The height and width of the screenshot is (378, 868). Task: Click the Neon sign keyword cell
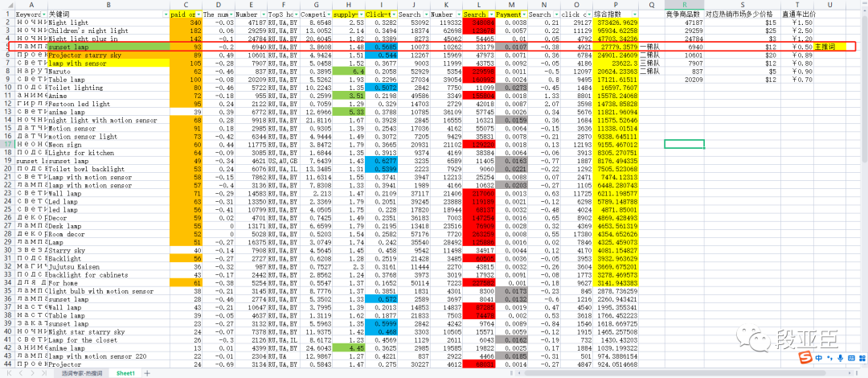(108, 144)
